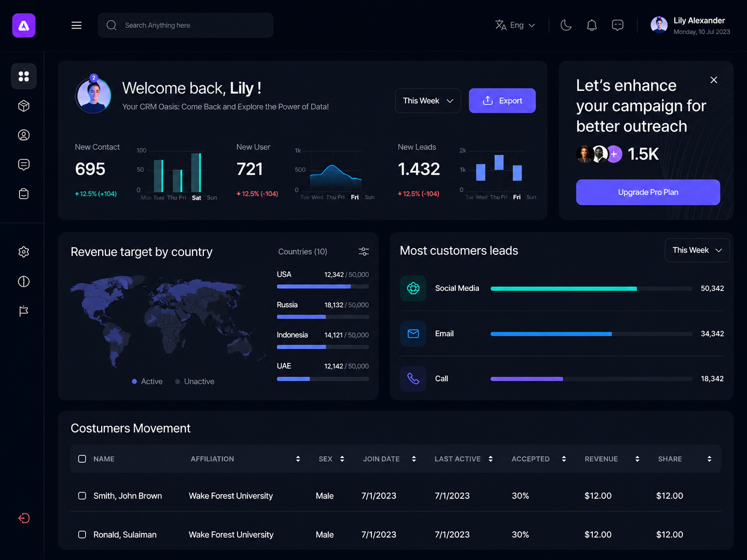Click the Export button
747x560 pixels.
click(502, 101)
